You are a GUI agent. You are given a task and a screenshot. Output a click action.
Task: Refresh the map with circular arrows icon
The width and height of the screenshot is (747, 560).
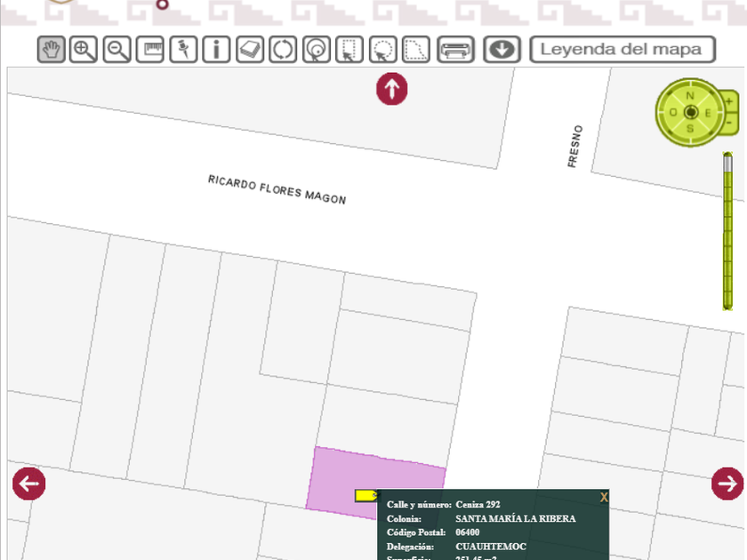pyautogui.click(x=283, y=50)
